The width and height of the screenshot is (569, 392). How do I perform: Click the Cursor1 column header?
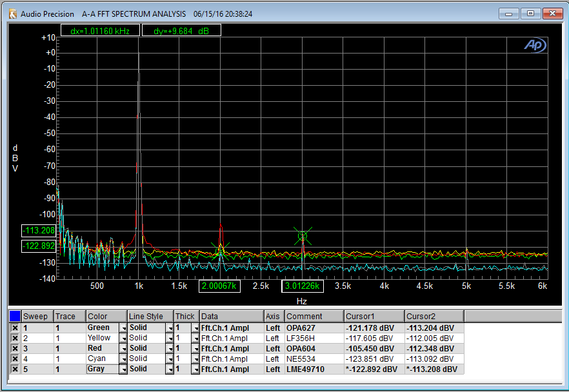374,316
